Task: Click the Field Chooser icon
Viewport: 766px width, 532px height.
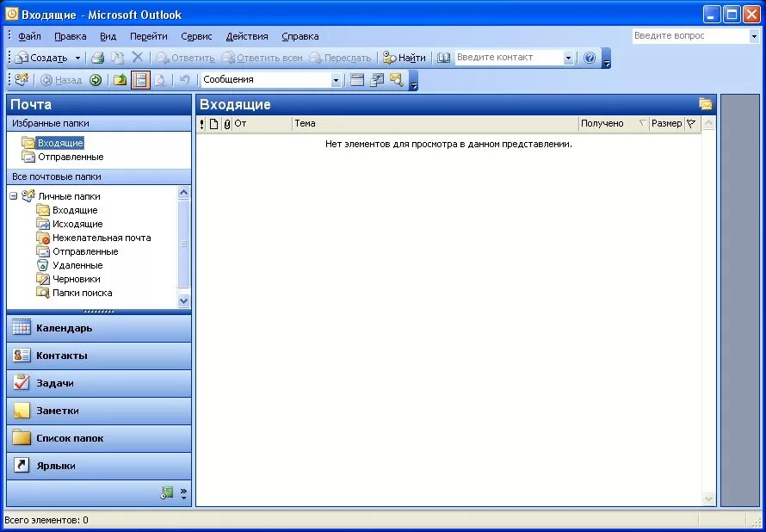Action: coord(377,80)
